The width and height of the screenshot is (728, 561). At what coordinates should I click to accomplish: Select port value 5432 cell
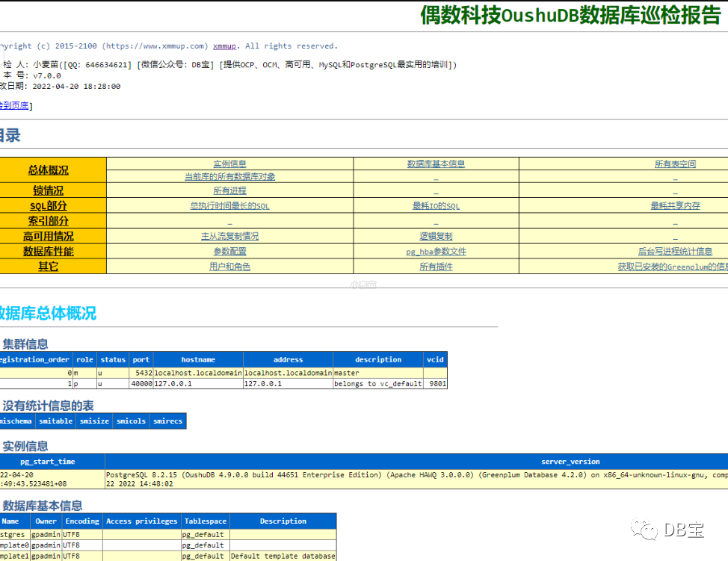141,373
